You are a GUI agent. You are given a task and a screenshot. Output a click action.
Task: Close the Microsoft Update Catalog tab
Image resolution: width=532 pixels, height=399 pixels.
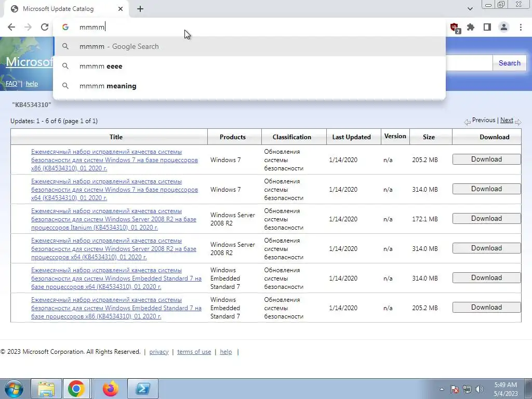(121, 9)
